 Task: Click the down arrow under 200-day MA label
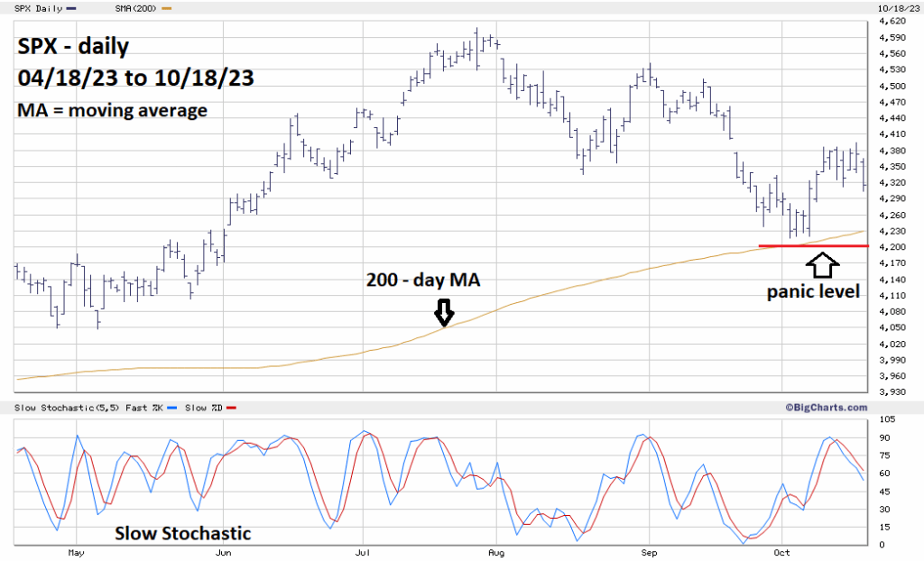pyautogui.click(x=442, y=313)
